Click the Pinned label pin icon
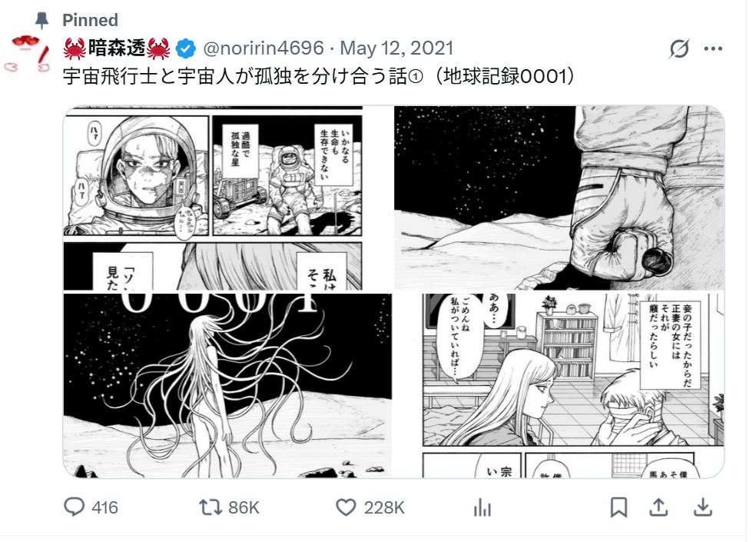 pyautogui.click(x=42, y=20)
